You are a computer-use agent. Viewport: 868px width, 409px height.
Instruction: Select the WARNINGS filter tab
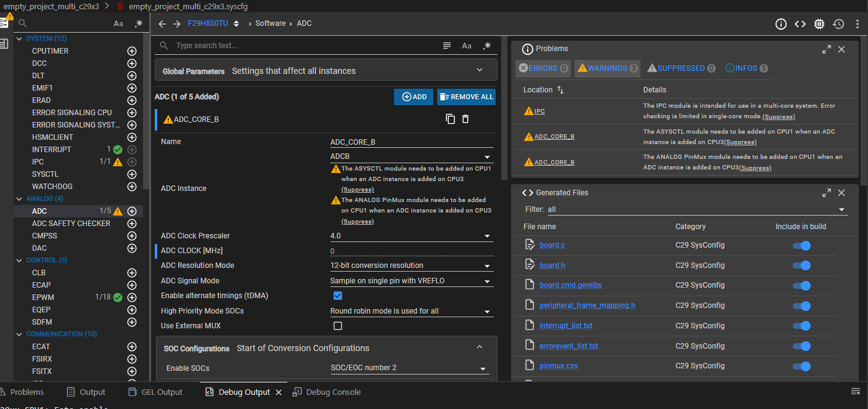(607, 68)
